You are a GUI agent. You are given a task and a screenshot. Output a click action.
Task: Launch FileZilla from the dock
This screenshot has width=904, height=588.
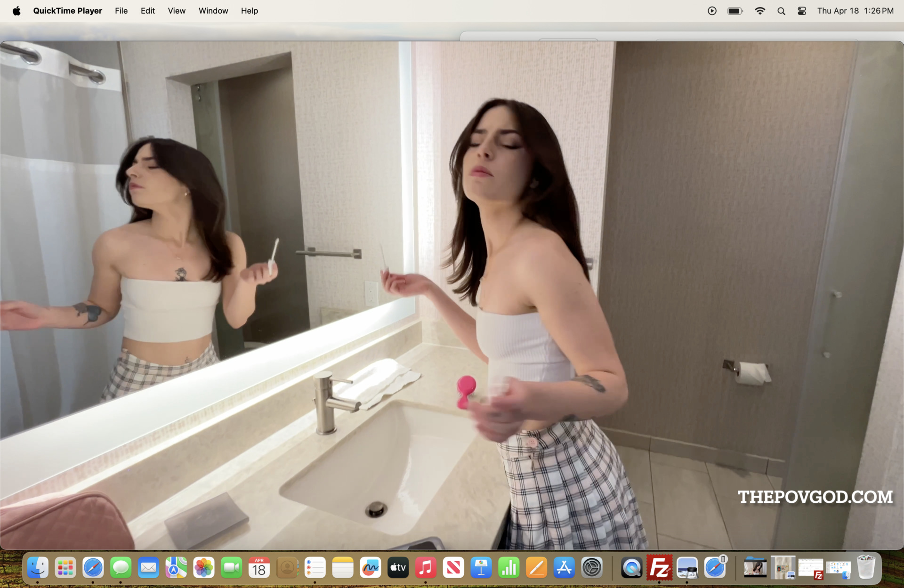659,568
